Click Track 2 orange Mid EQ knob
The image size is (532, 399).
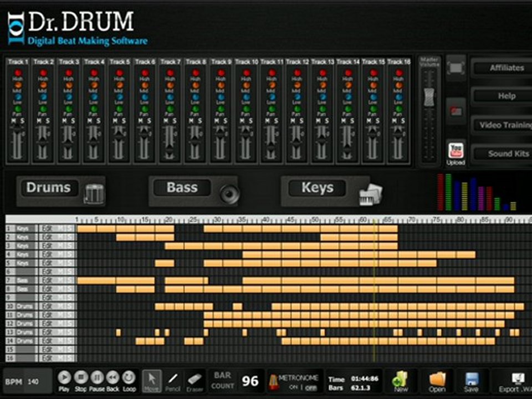[x=43, y=85]
